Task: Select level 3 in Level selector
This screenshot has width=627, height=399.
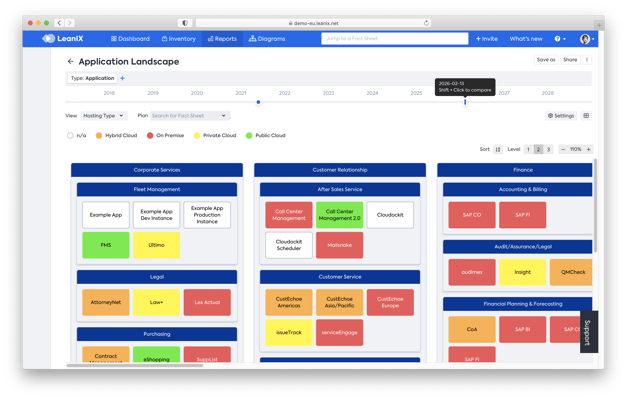Action: pos(549,150)
